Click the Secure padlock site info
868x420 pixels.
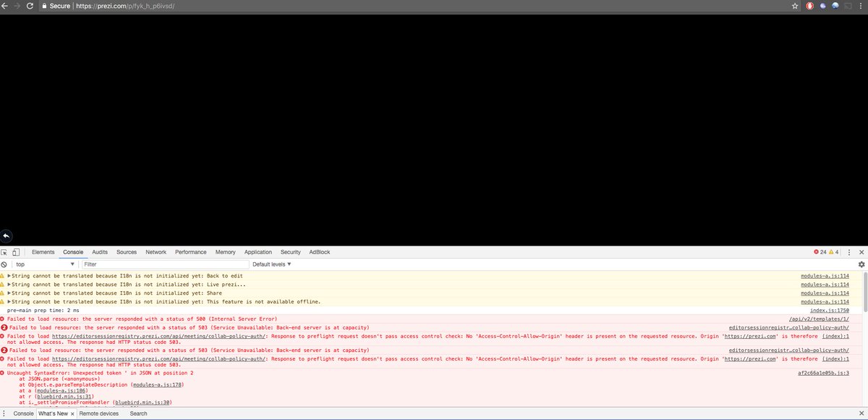click(56, 6)
